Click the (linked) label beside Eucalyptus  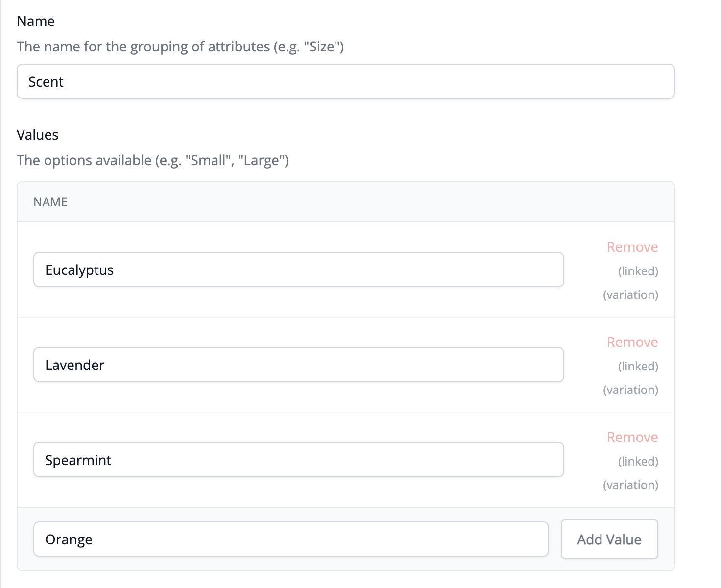[x=638, y=271]
